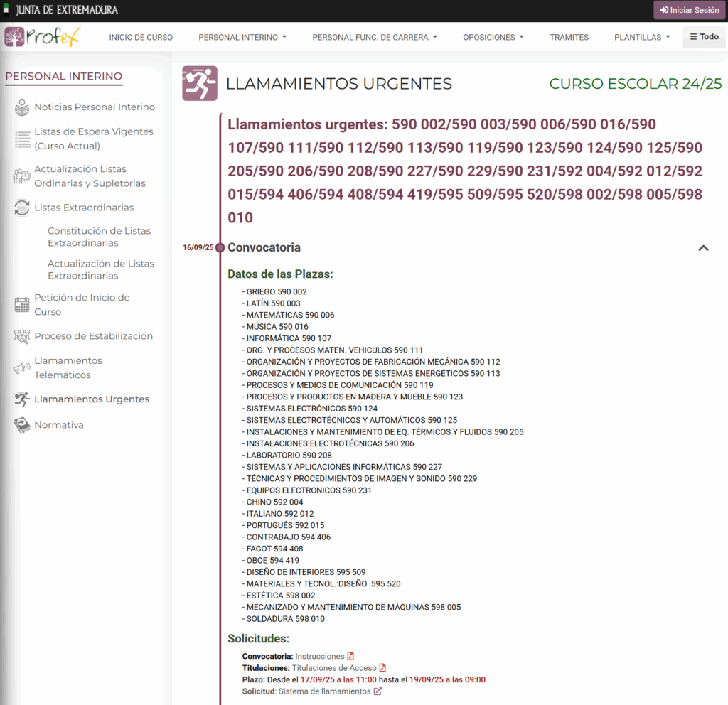Click the Iniciar Sesión button
This screenshot has height=705, width=728.
pos(689,11)
